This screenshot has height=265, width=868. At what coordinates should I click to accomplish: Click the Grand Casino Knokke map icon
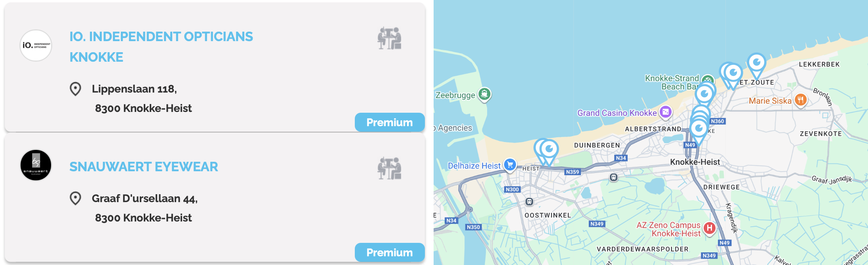tap(666, 112)
